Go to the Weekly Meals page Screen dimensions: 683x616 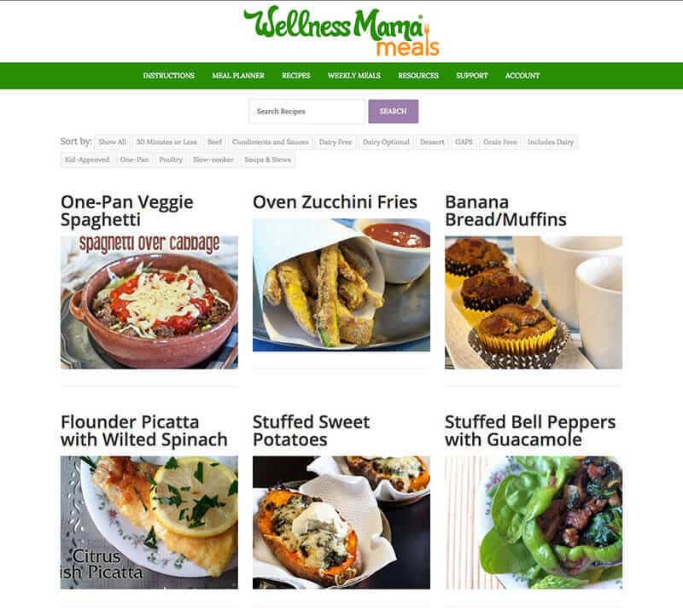[x=354, y=76]
